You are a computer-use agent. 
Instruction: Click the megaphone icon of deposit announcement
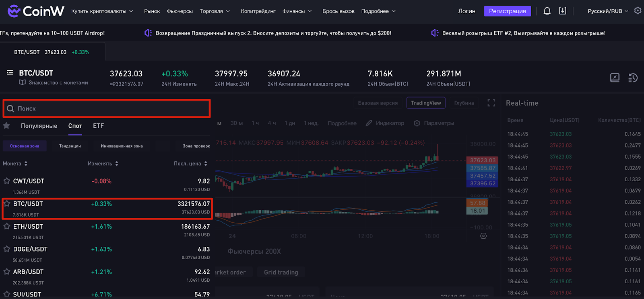click(148, 33)
